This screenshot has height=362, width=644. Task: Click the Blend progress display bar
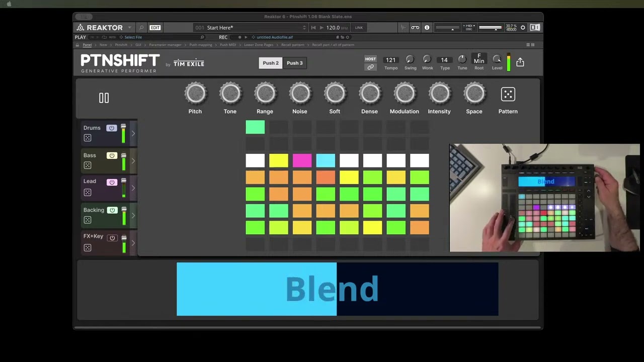[x=337, y=289]
